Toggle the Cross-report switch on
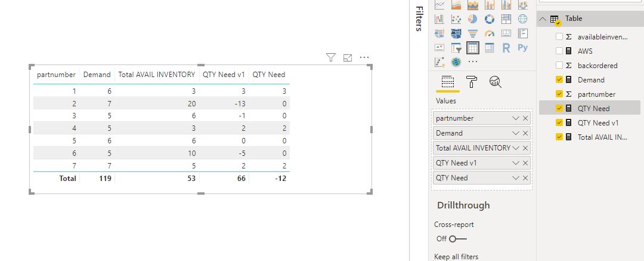The width and height of the screenshot is (644, 261). [457, 239]
